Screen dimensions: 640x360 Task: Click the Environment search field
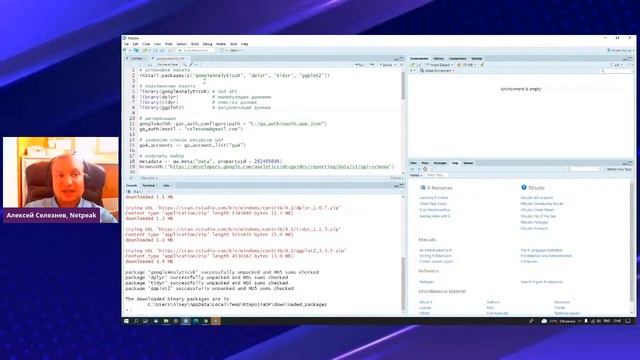[x=616, y=71]
